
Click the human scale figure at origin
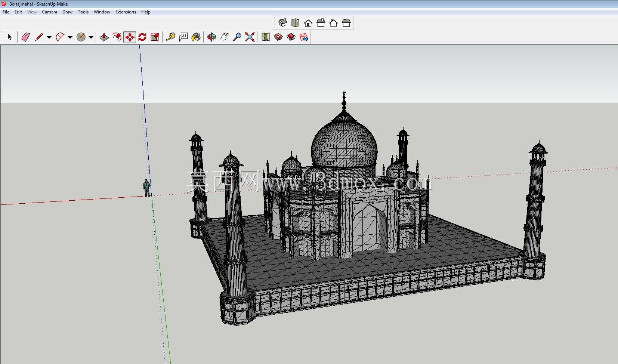click(x=146, y=188)
